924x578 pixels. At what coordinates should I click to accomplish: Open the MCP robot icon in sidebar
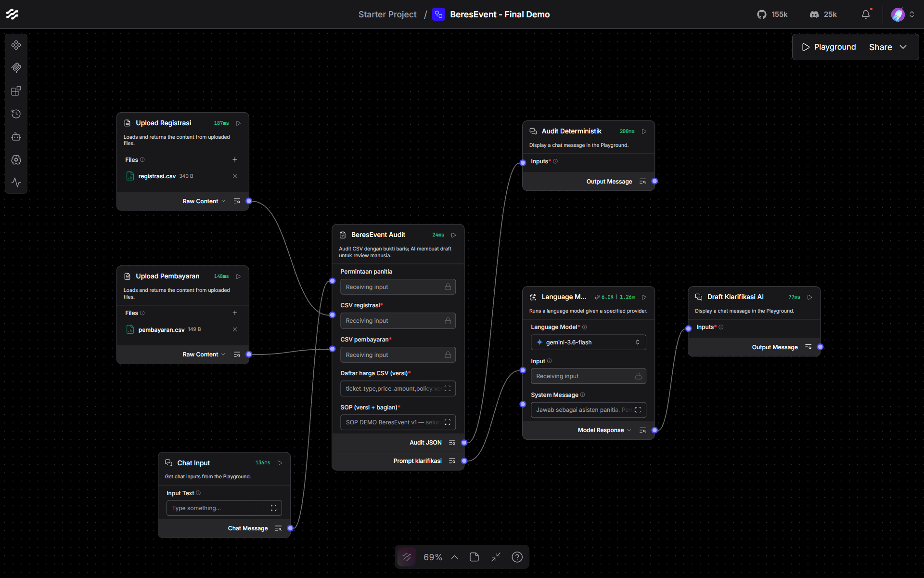[x=16, y=137]
